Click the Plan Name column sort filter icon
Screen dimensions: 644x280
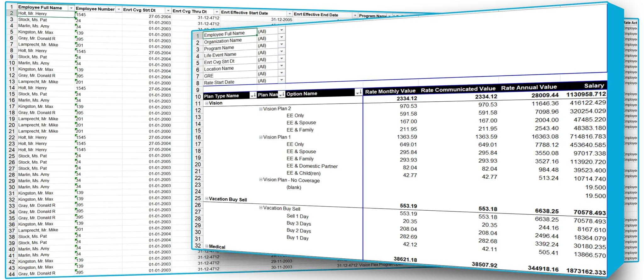[x=281, y=94]
